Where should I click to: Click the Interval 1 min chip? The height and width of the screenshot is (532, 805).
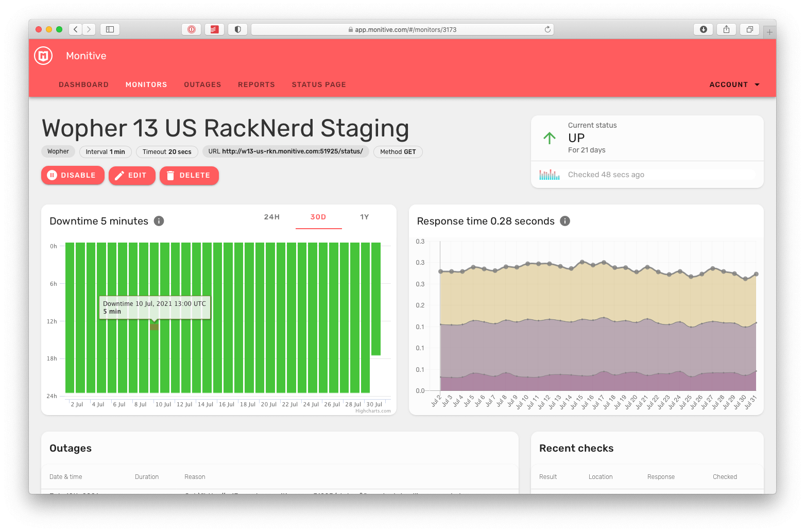click(x=106, y=152)
